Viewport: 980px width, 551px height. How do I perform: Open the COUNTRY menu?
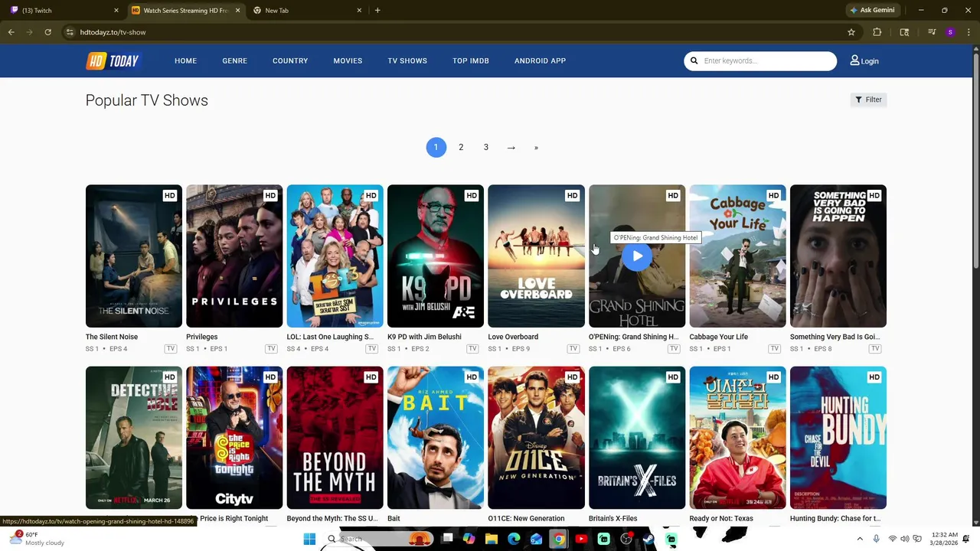click(x=290, y=61)
